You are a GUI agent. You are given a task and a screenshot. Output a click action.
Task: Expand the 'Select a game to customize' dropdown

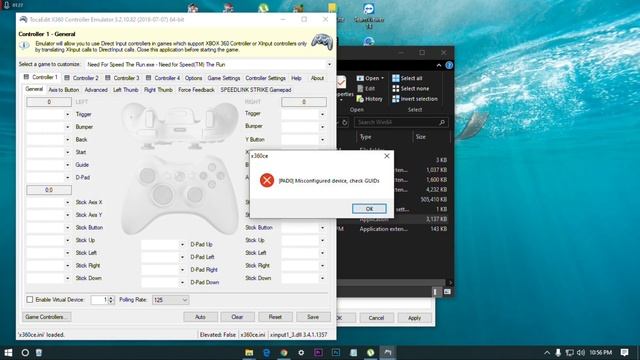(329, 64)
